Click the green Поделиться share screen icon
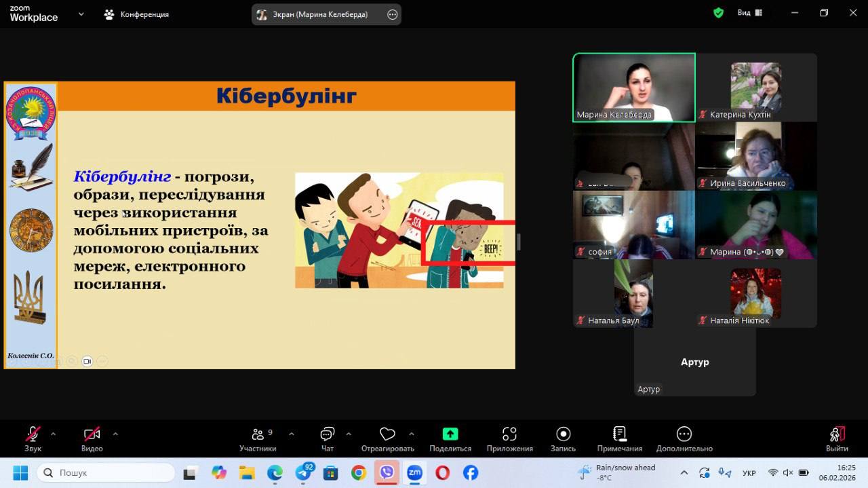868x488 pixels. [x=450, y=434]
